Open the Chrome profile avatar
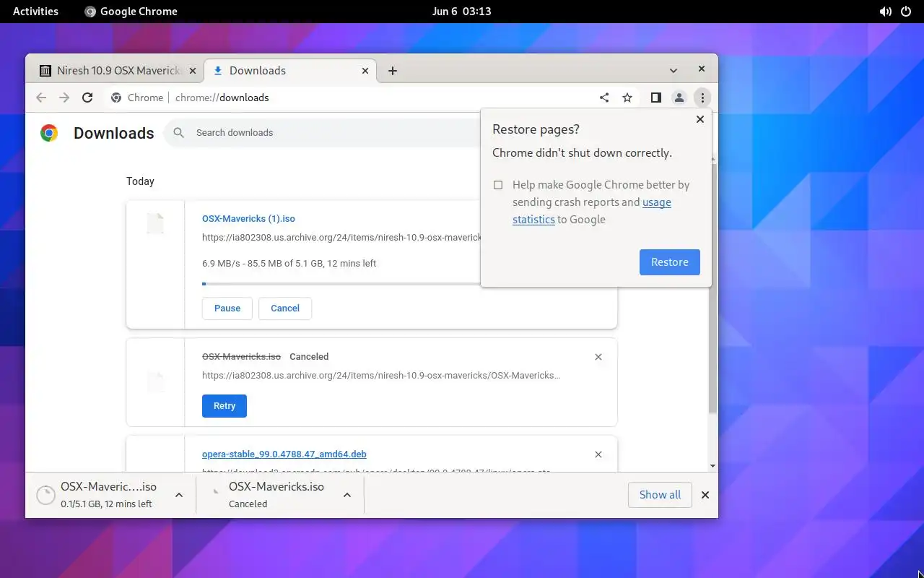924x578 pixels. [679, 98]
